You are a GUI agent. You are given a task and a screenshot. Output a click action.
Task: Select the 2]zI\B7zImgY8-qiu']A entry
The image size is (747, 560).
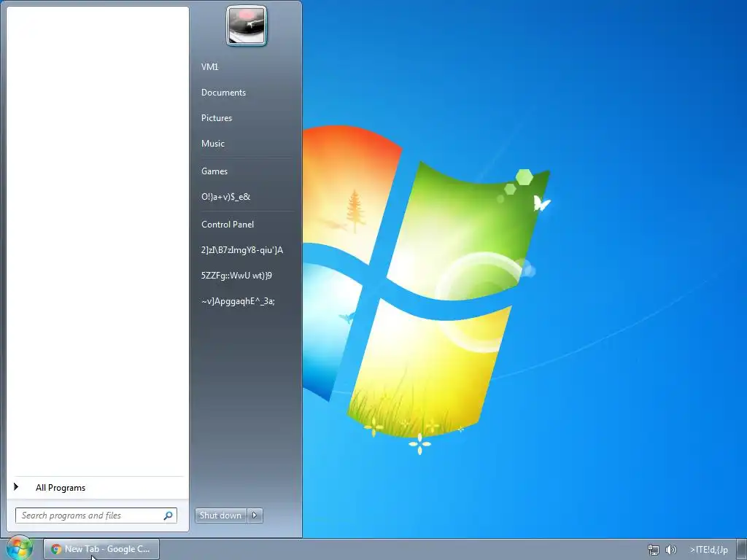point(241,250)
